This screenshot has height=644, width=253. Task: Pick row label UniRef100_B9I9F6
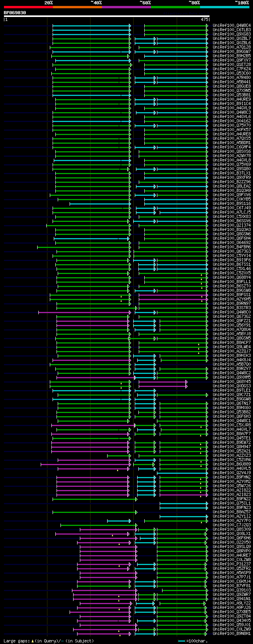(232, 260)
